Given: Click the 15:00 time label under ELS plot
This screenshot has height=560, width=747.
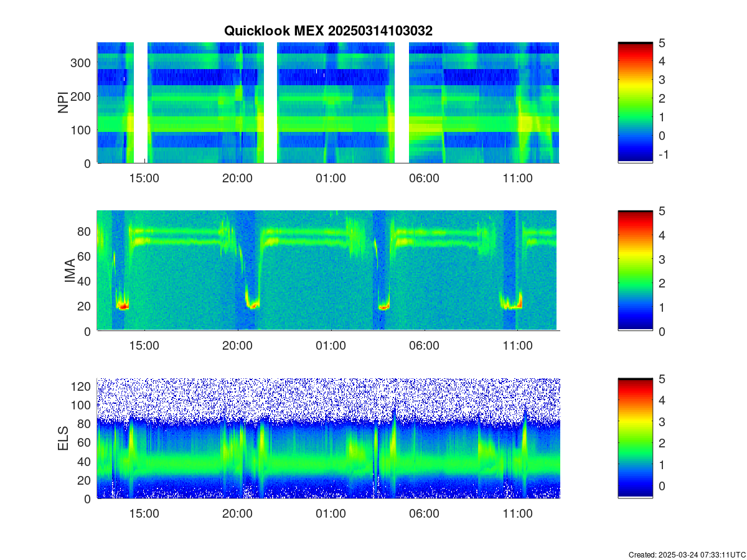Looking at the screenshot, I should pyautogui.click(x=144, y=514).
